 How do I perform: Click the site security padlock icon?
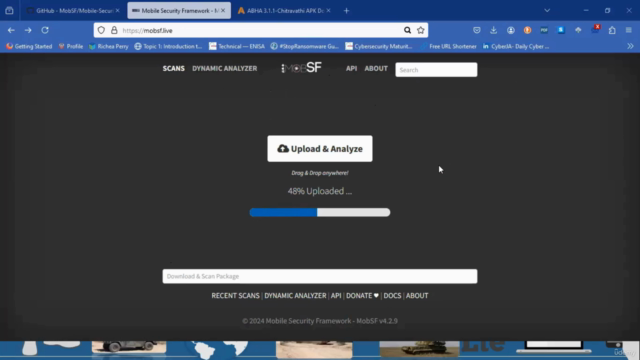point(114,30)
